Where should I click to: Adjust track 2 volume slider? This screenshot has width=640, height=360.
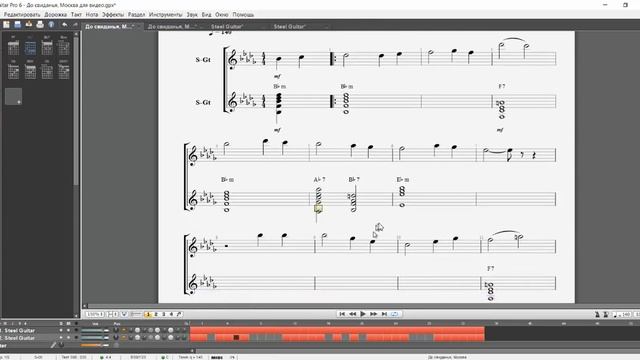coord(95,338)
